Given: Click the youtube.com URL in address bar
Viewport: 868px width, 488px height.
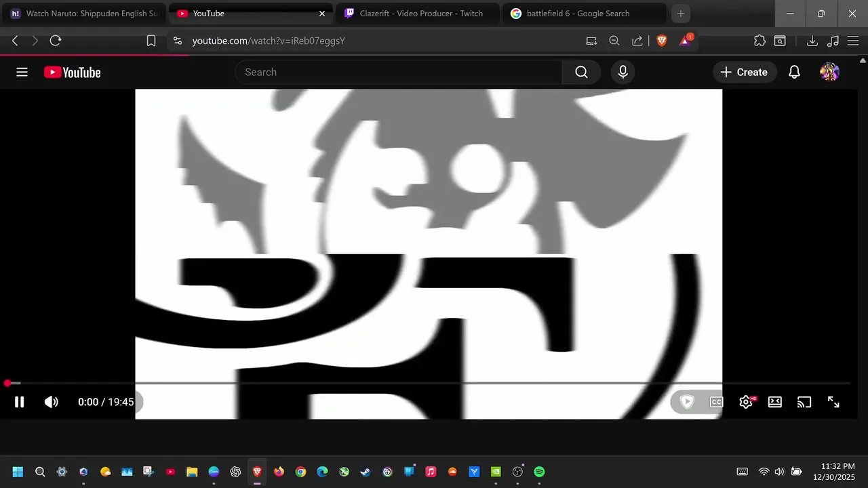Looking at the screenshot, I should coord(269,41).
